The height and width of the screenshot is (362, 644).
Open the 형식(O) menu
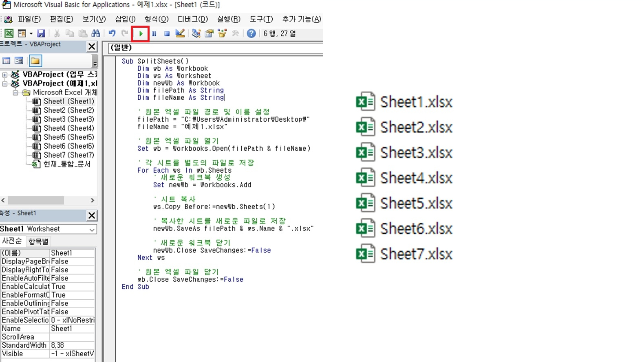click(157, 19)
